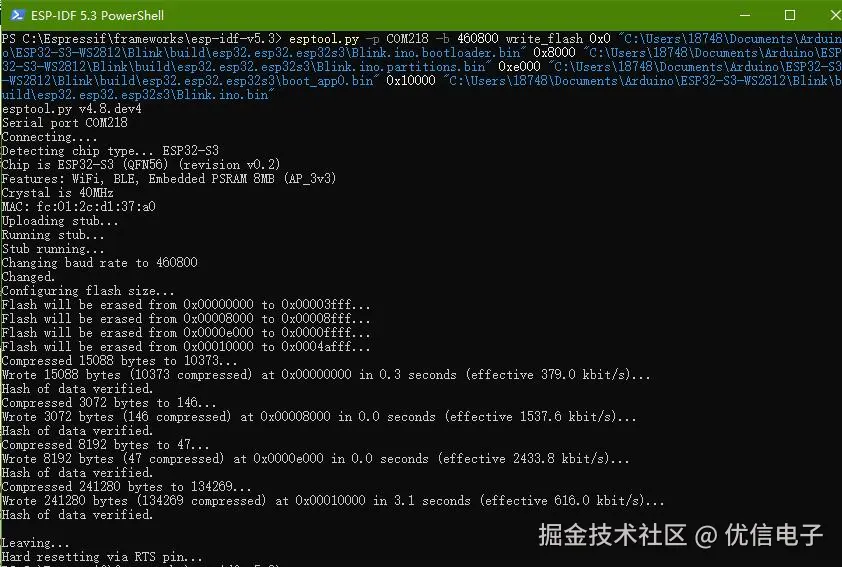Click erase line ending '0x0004afff...'
The width and height of the screenshot is (842, 567).
coord(186,347)
